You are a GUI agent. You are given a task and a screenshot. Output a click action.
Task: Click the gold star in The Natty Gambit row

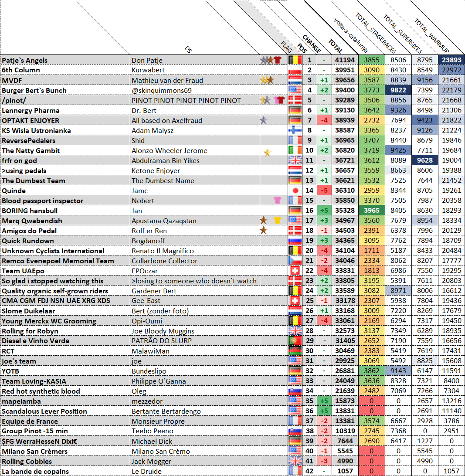point(267,152)
